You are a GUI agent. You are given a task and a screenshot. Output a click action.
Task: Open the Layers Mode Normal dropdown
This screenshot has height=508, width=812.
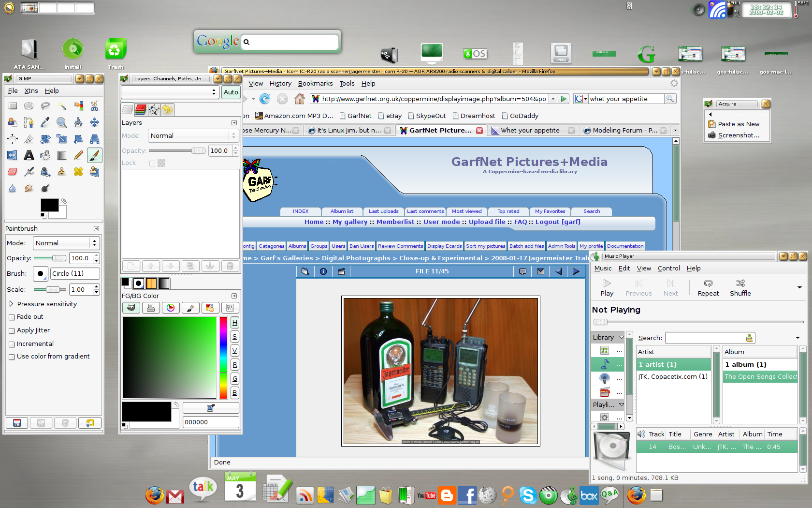click(x=193, y=135)
